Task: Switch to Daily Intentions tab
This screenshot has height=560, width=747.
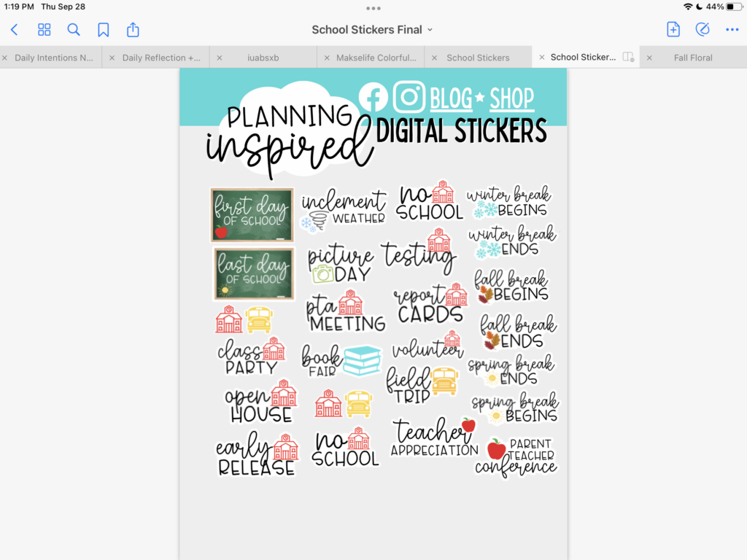Action: pyautogui.click(x=54, y=58)
